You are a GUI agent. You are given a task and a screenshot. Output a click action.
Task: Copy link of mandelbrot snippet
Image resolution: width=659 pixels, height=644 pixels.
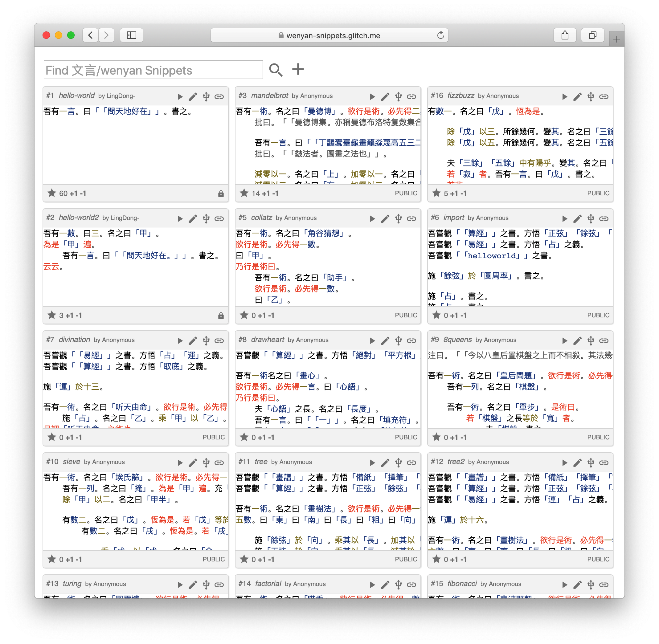(x=411, y=97)
